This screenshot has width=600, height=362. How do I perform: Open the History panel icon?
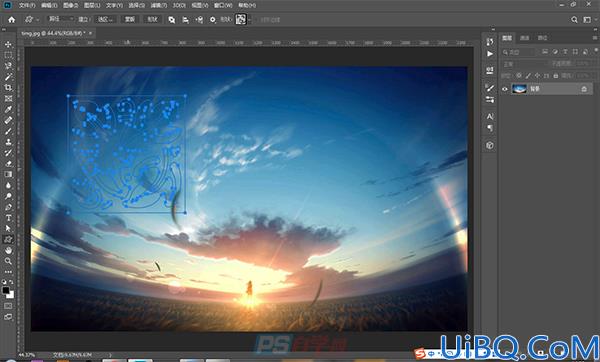[490, 42]
